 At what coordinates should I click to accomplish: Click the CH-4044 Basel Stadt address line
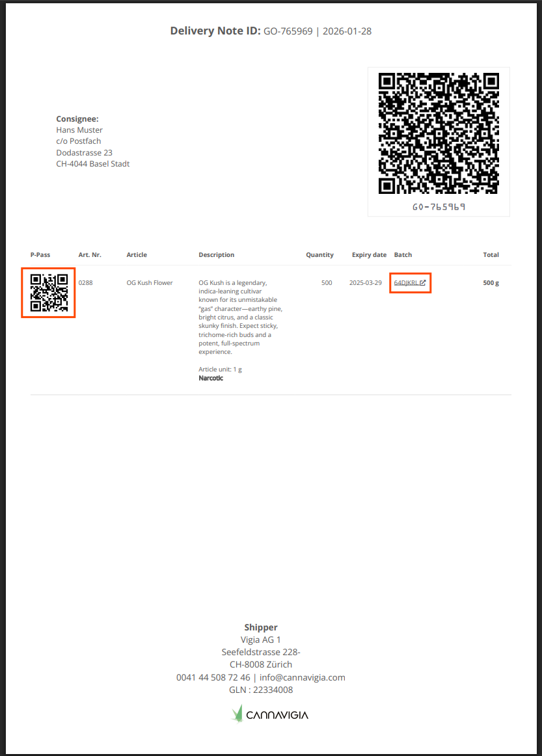click(93, 164)
